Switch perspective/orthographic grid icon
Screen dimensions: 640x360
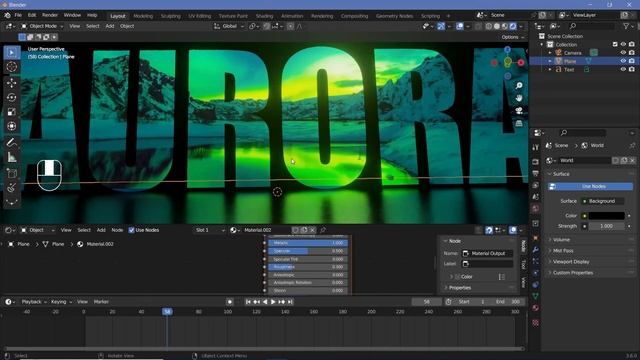[x=519, y=123]
